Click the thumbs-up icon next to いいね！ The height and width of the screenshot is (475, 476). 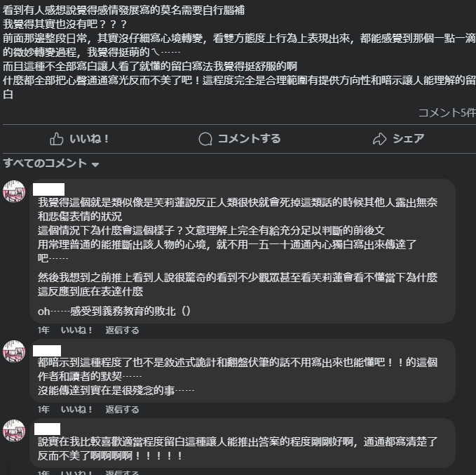pos(57,139)
